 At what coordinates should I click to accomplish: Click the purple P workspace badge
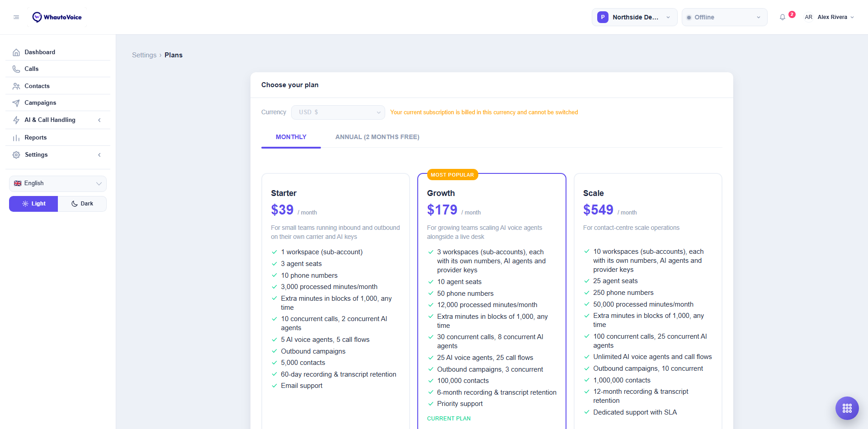coord(603,17)
